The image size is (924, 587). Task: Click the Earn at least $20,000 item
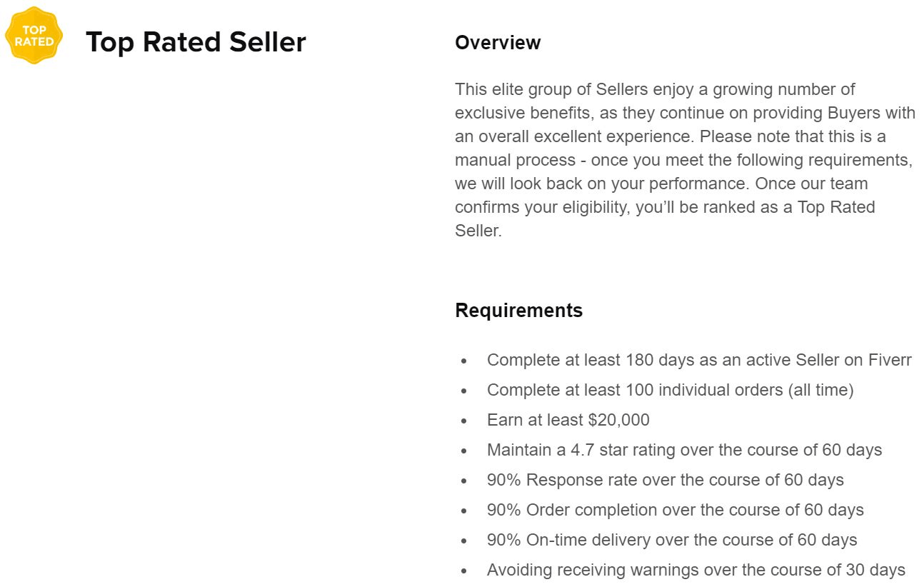(568, 420)
